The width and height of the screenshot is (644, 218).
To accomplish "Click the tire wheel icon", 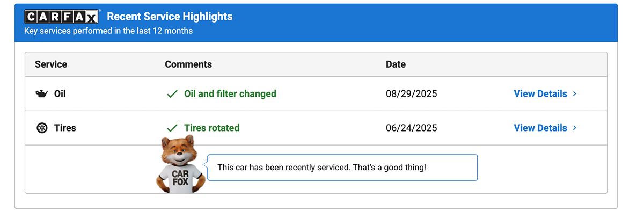I will coord(42,128).
